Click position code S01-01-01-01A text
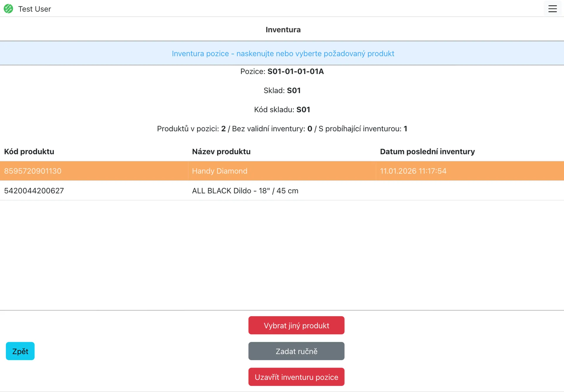 pyautogui.click(x=295, y=72)
